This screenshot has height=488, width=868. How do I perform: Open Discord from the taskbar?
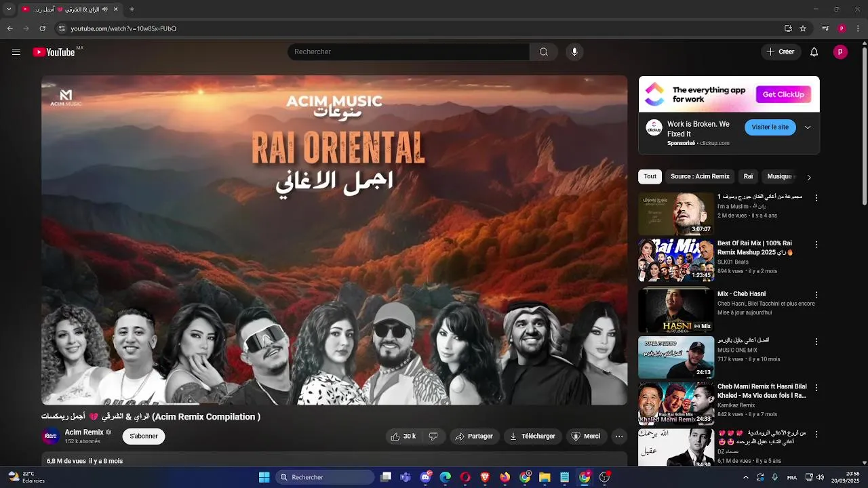pos(426,477)
